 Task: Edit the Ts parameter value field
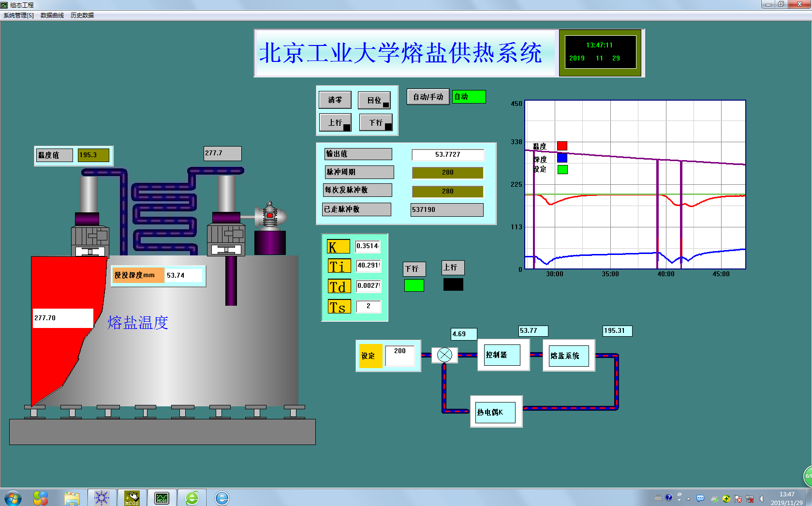369,306
